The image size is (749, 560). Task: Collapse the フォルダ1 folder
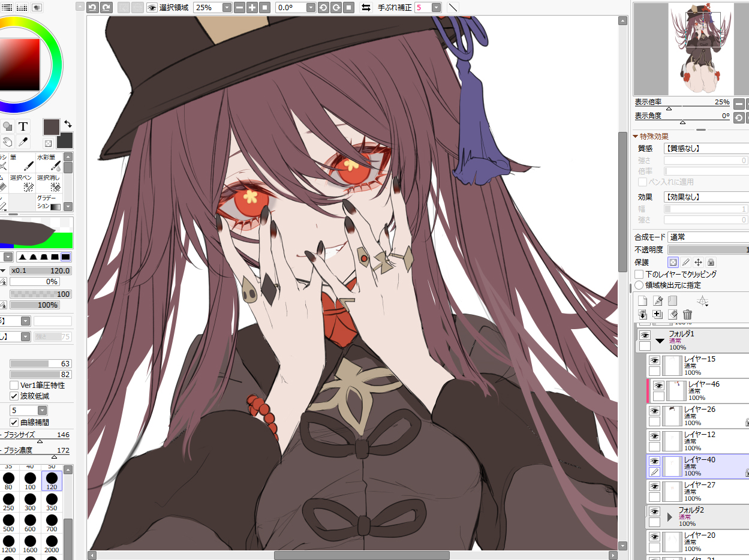point(660,341)
